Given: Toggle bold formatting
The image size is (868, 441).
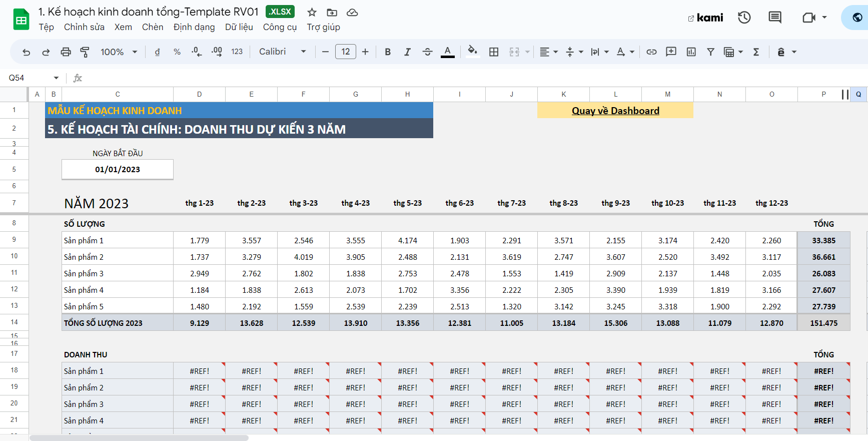Looking at the screenshot, I should coord(388,52).
